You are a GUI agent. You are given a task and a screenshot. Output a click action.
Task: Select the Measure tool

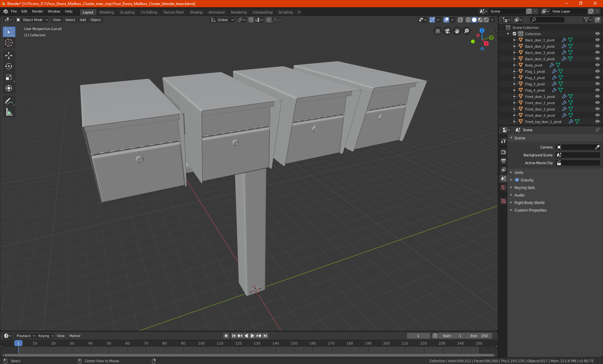click(9, 112)
